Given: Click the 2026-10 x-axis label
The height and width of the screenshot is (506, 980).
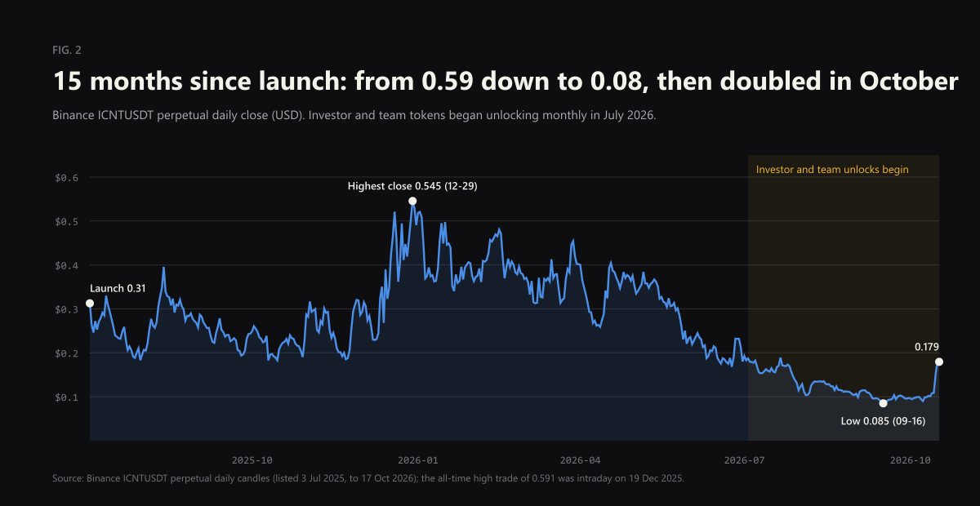Looking at the screenshot, I should coord(911,460).
